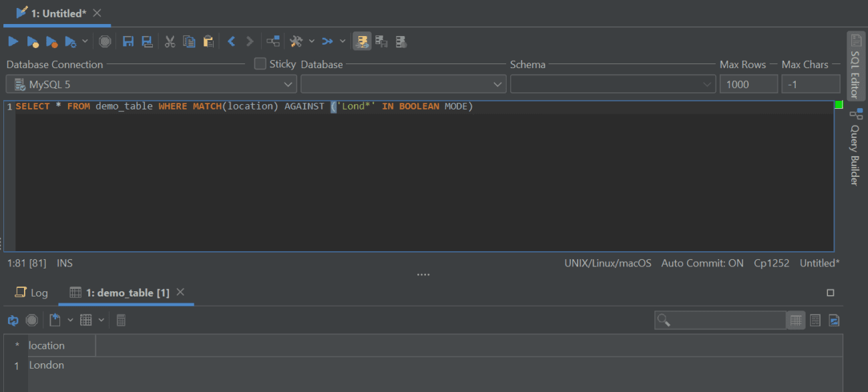The image size is (868, 392).
Task: Paste clipboard contents using the paste icon
Action: click(x=208, y=41)
